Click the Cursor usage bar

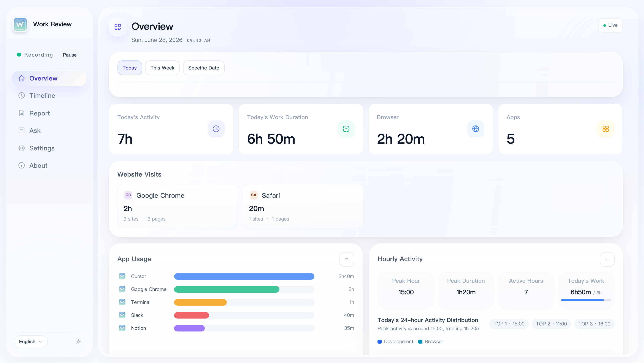click(244, 276)
